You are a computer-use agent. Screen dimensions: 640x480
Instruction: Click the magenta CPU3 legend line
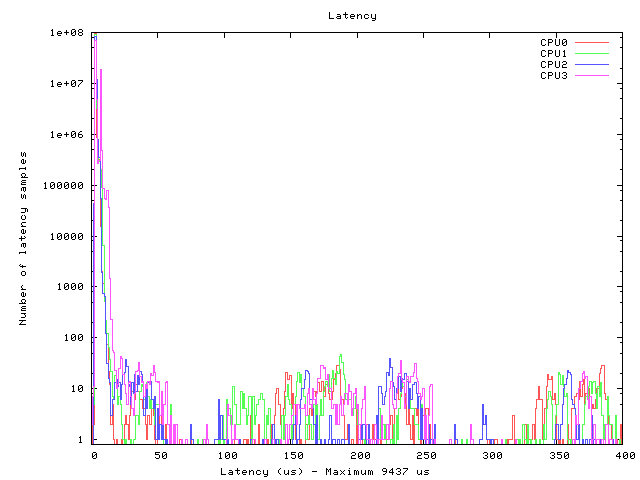tap(592, 76)
